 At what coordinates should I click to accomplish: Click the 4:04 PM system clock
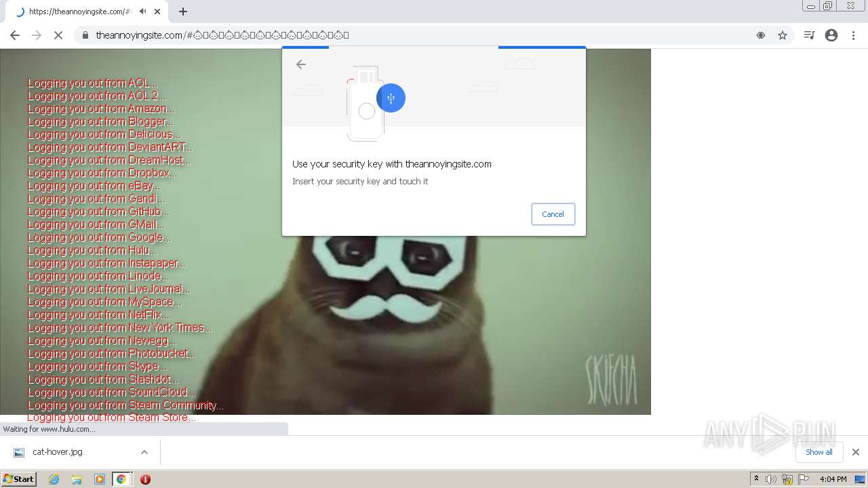click(833, 479)
